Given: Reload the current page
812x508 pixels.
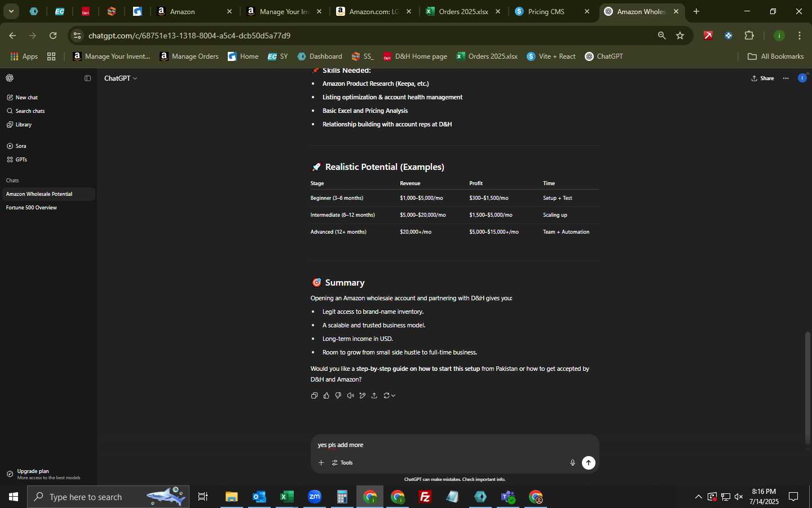Looking at the screenshot, I should 53,36.
